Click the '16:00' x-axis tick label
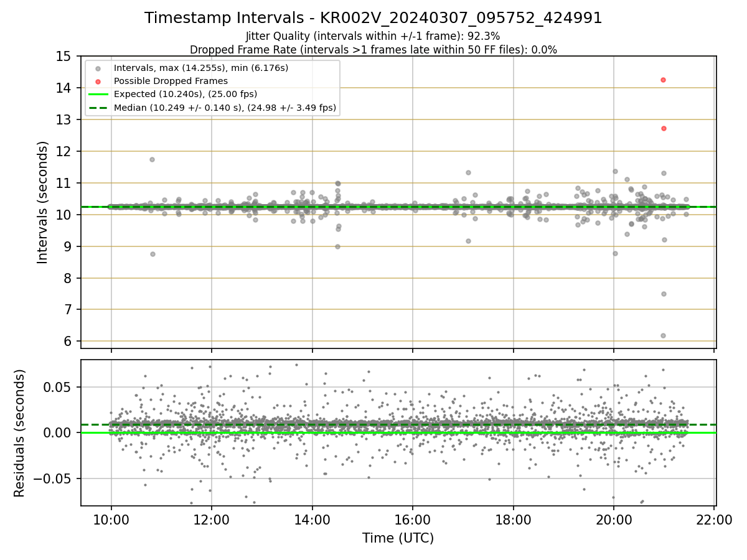747x560 pixels. point(413,519)
